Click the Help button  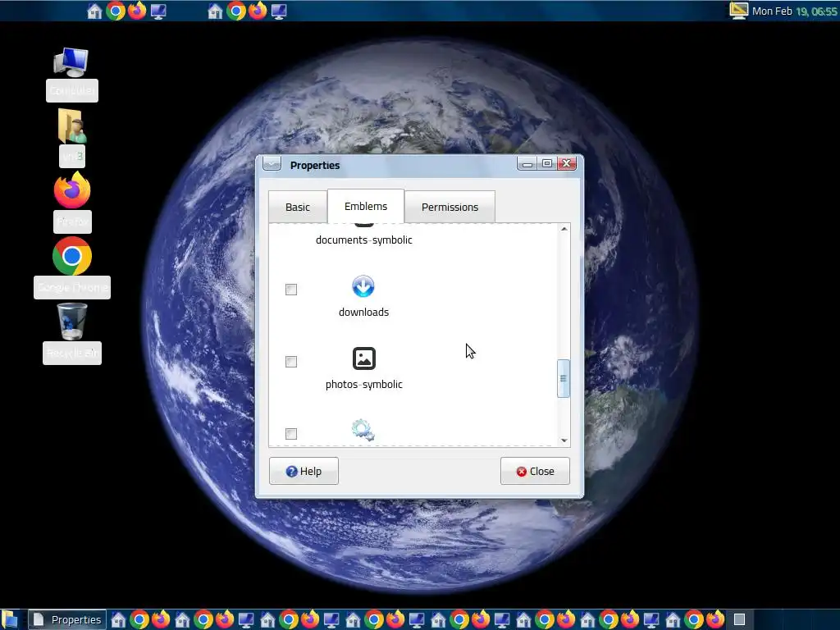tap(304, 471)
